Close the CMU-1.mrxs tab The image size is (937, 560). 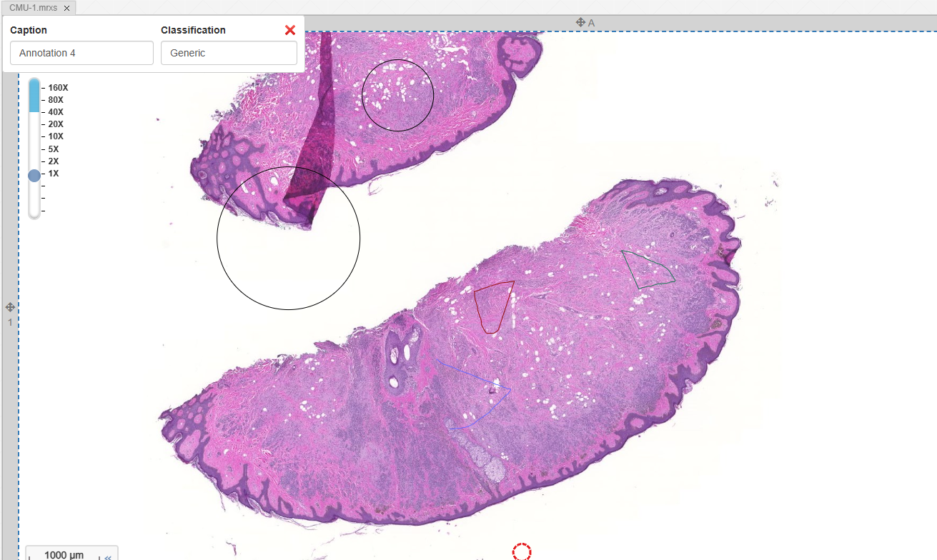click(x=66, y=8)
